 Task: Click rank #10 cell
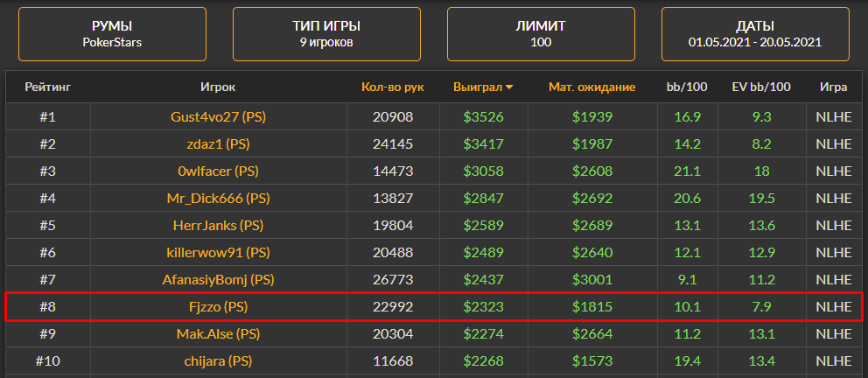(47, 360)
